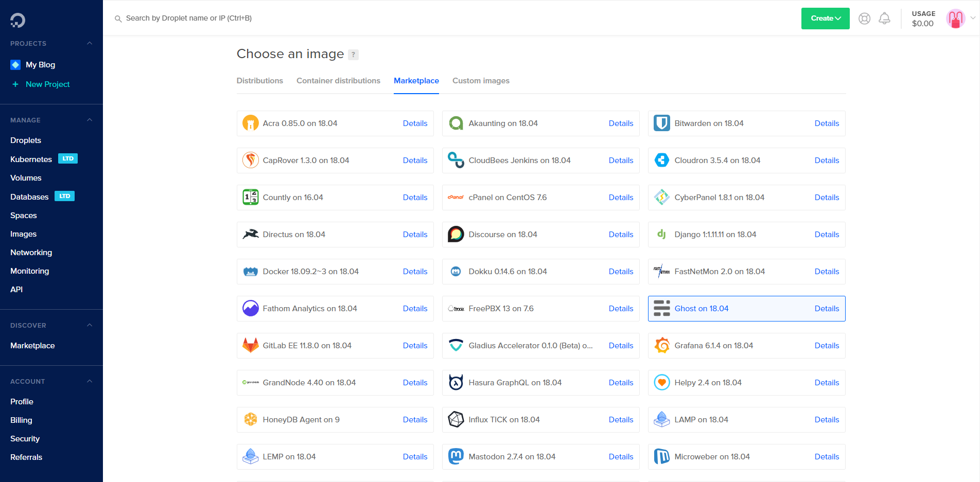Screen dimensions: 980x482
Task: Select HoneyDB Agent on 9 image
Action: (335, 420)
